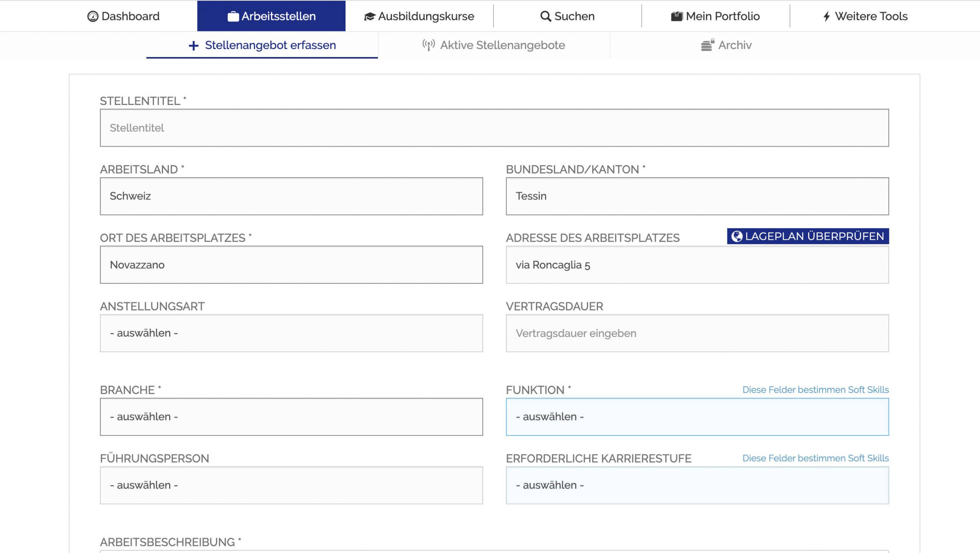Click the globe icon on Lageplan überprüfen
Screen dimensions: 980x553
(737, 237)
